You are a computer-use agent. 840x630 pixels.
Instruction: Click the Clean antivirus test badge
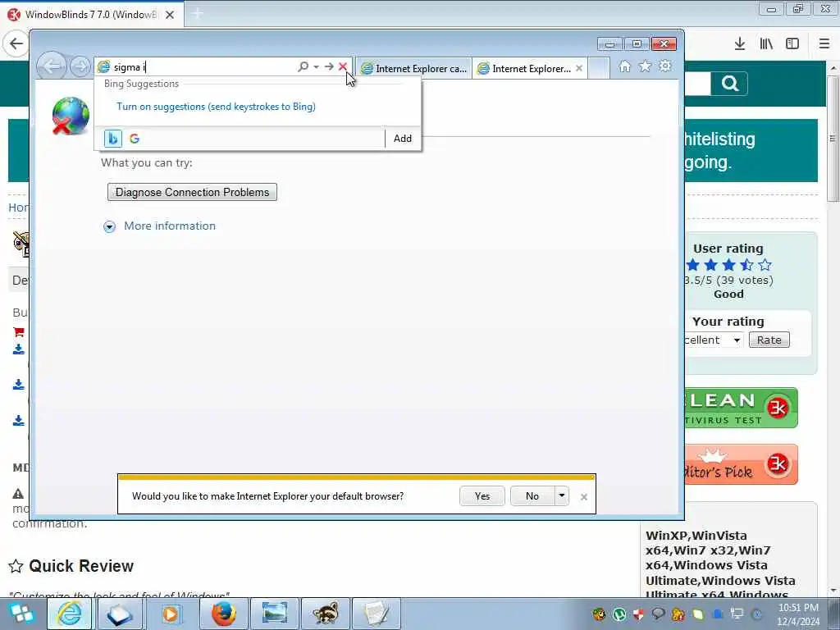pyautogui.click(x=741, y=408)
